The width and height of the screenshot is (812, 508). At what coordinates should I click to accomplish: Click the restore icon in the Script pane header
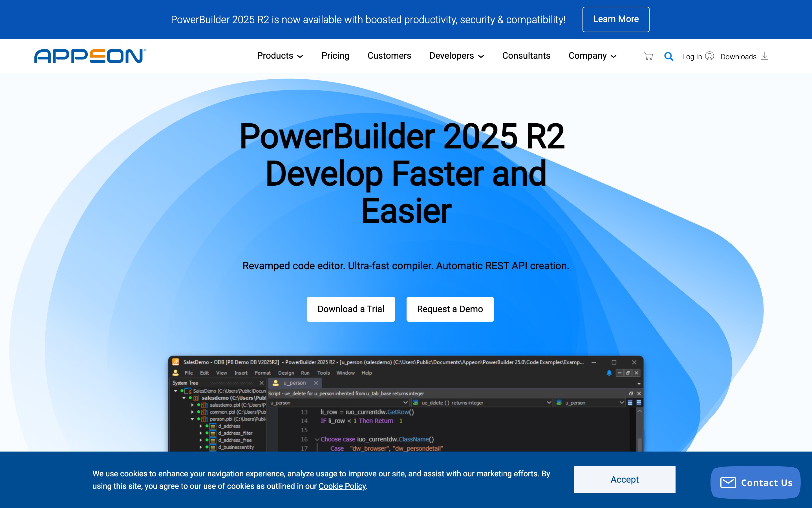(631, 393)
